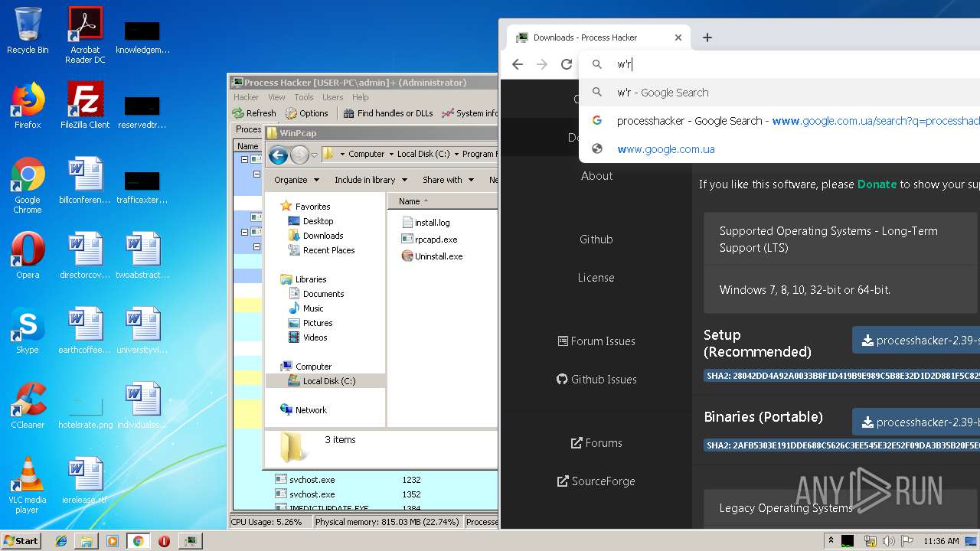
Task: Close Downloads - Process Hacker tab
Action: [678, 37]
